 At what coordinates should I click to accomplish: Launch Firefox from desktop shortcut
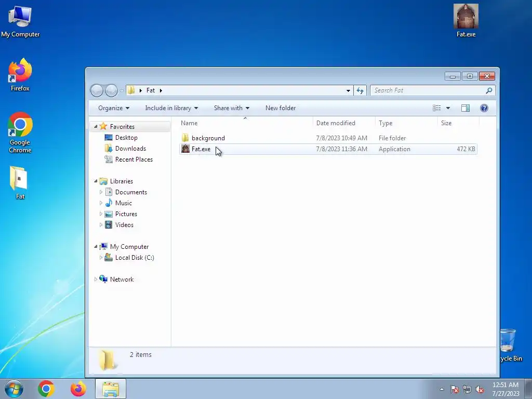(20, 75)
